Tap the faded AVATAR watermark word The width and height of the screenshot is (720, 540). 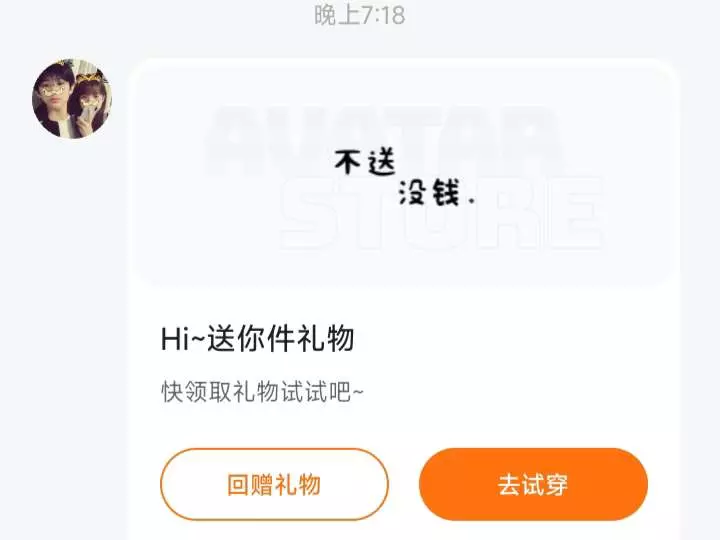(x=383, y=140)
